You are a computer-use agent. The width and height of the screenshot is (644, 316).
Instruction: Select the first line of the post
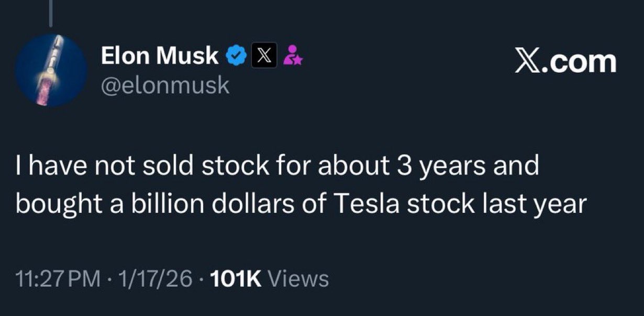tap(277, 166)
